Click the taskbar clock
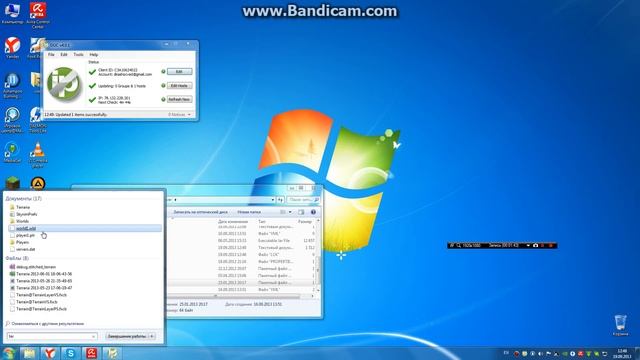 622,353
